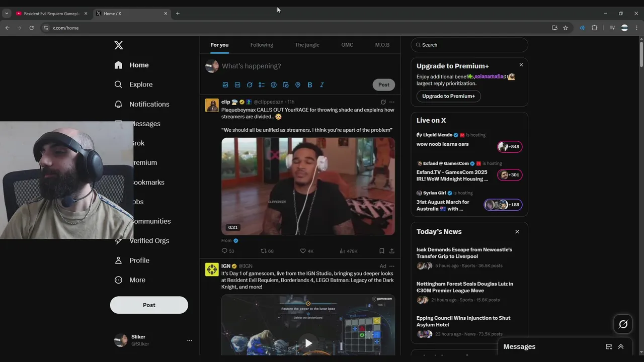This screenshot has width=644, height=362.
Task: Click the floating Grok button
Action: click(x=623, y=324)
